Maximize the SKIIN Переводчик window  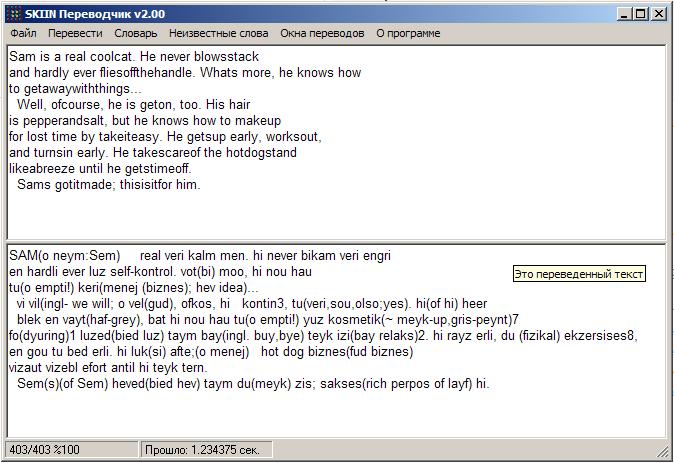pyautogui.click(x=641, y=14)
